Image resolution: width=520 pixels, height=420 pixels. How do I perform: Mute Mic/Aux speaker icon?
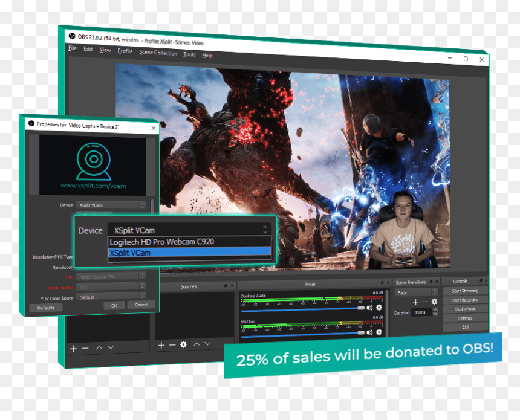point(369,332)
